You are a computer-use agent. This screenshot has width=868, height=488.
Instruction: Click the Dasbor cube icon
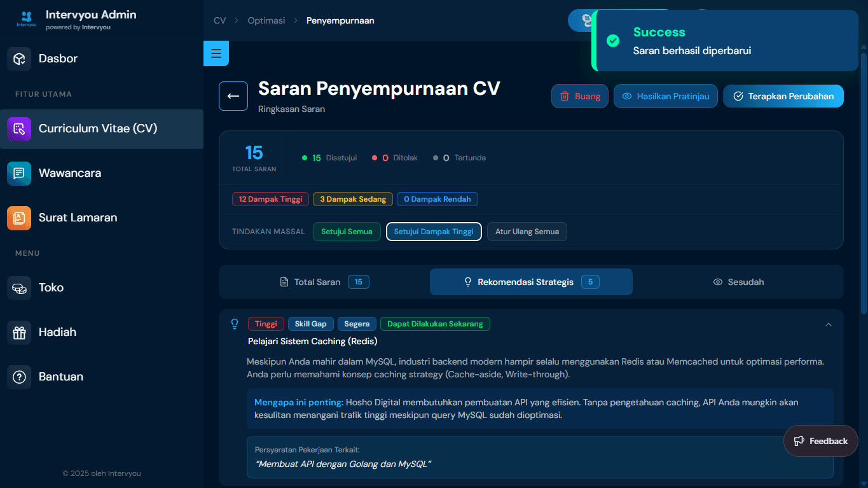click(x=19, y=59)
